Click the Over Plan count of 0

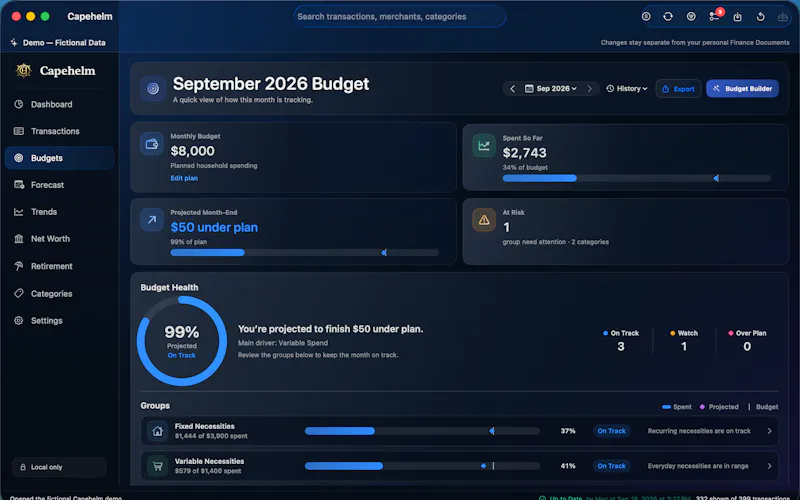click(x=747, y=346)
